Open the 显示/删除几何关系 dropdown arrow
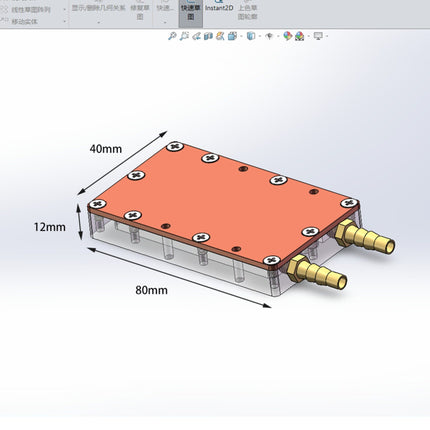 tap(99, 23)
